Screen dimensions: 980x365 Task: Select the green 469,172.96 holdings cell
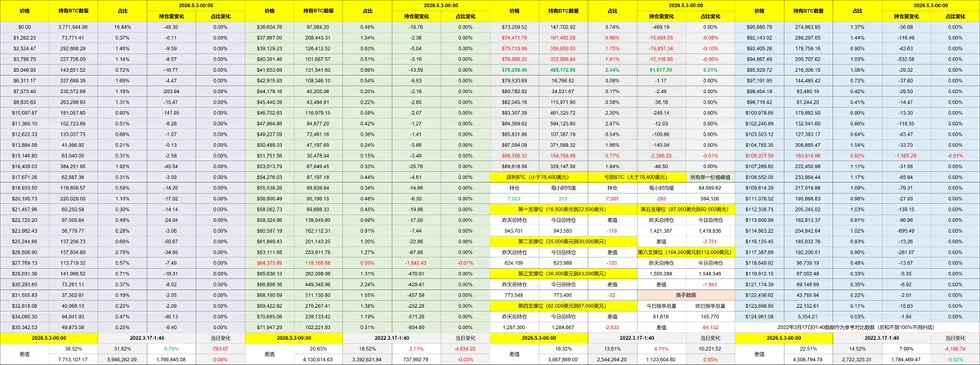pyautogui.click(x=564, y=70)
